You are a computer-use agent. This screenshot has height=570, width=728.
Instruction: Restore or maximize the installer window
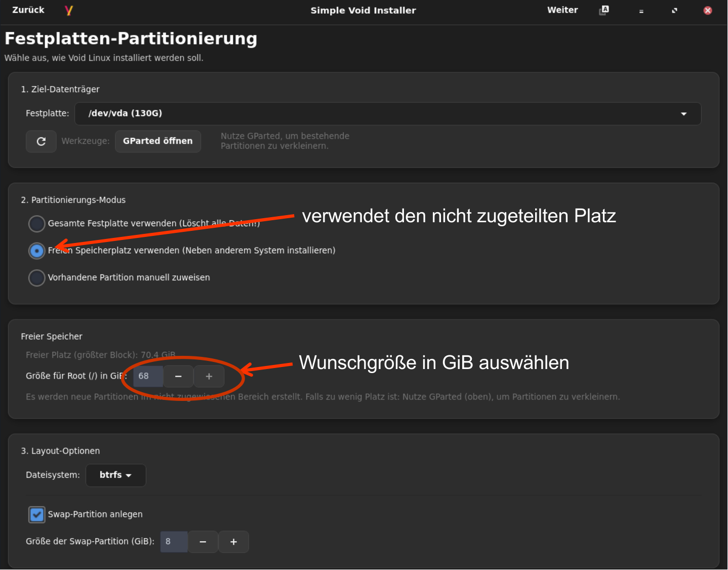pyautogui.click(x=674, y=11)
